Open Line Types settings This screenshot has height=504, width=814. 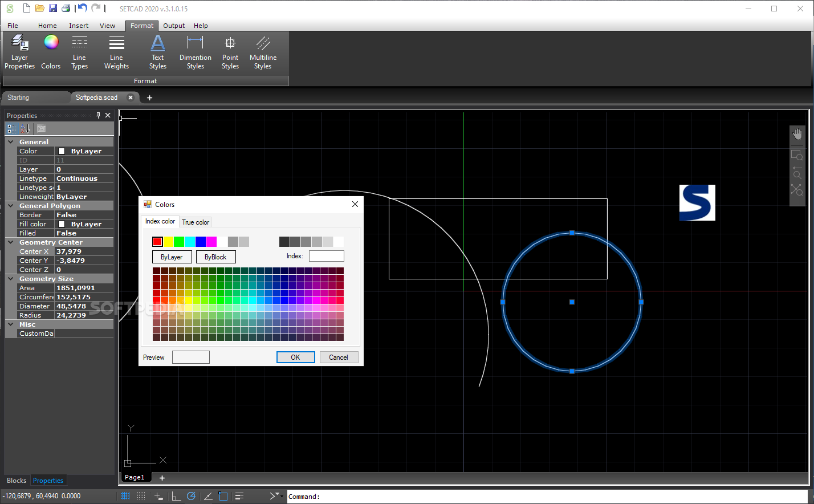79,52
